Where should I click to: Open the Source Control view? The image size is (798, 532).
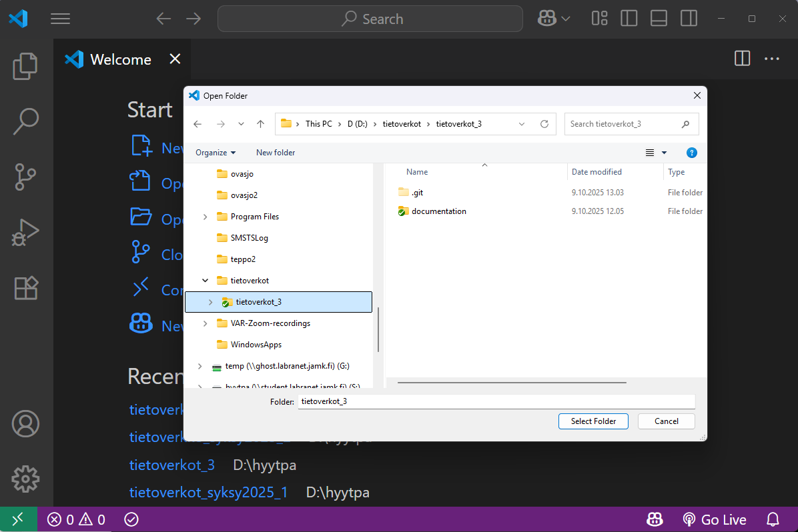click(25, 177)
